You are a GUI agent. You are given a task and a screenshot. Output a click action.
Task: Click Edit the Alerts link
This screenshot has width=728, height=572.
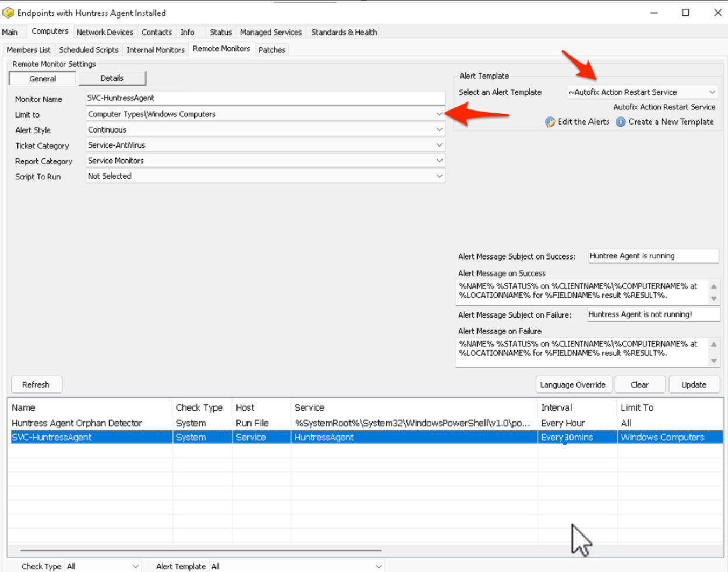pos(583,122)
